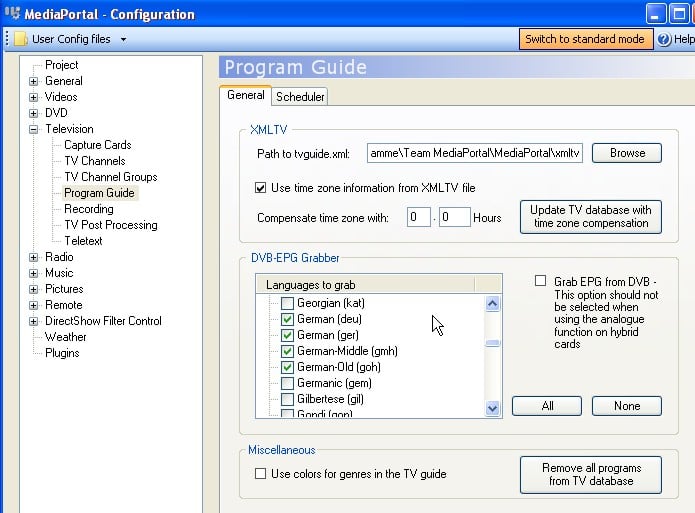
Task: Click the MediaPortal title bar app icon
Action: (x=14, y=14)
